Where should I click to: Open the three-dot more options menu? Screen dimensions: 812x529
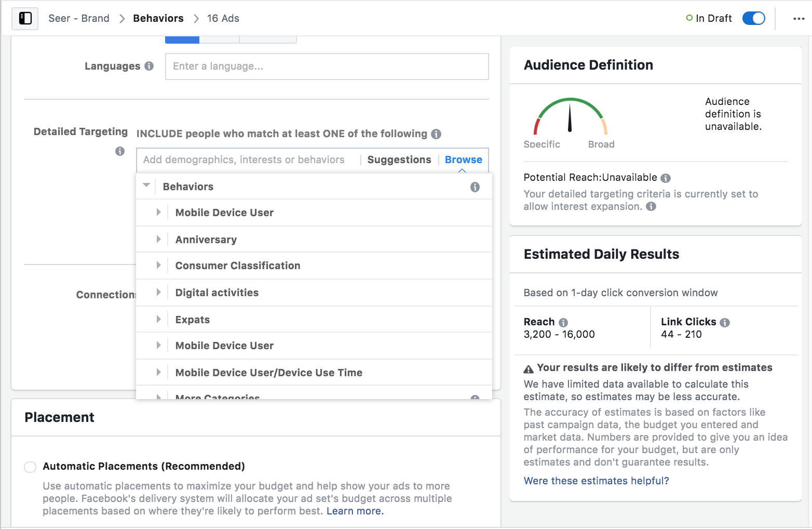(x=799, y=19)
